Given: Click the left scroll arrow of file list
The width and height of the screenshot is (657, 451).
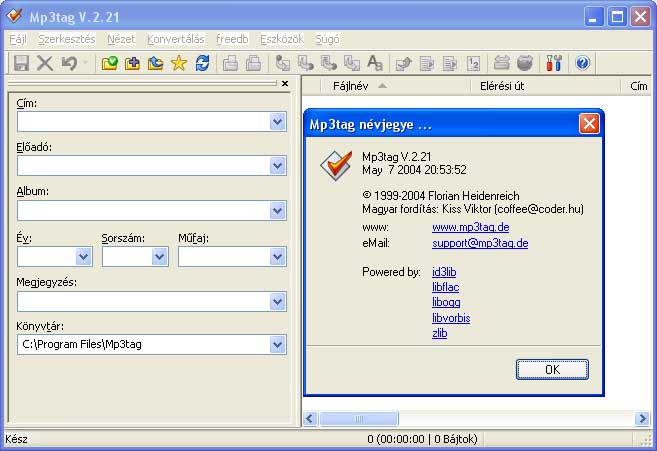Looking at the screenshot, I should (310, 418).
